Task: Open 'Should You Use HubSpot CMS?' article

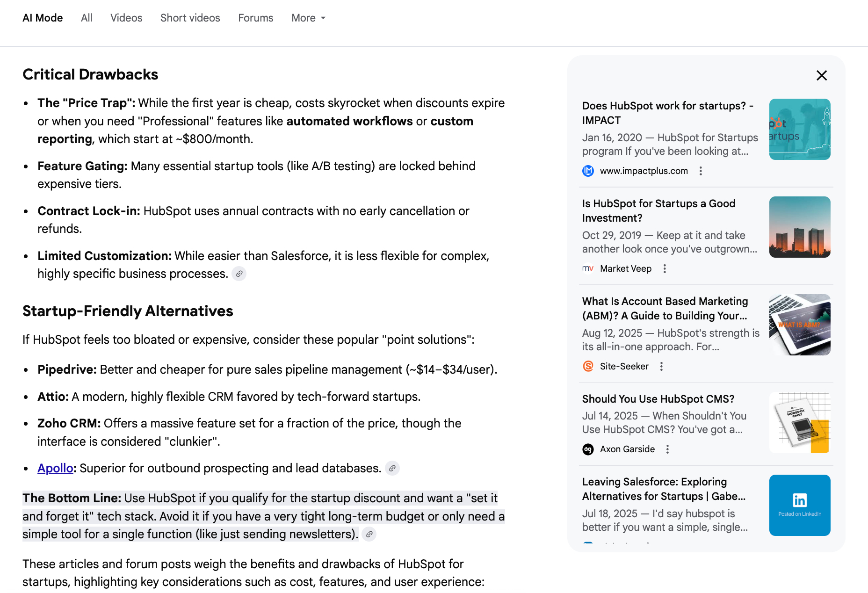Action: 658,399
